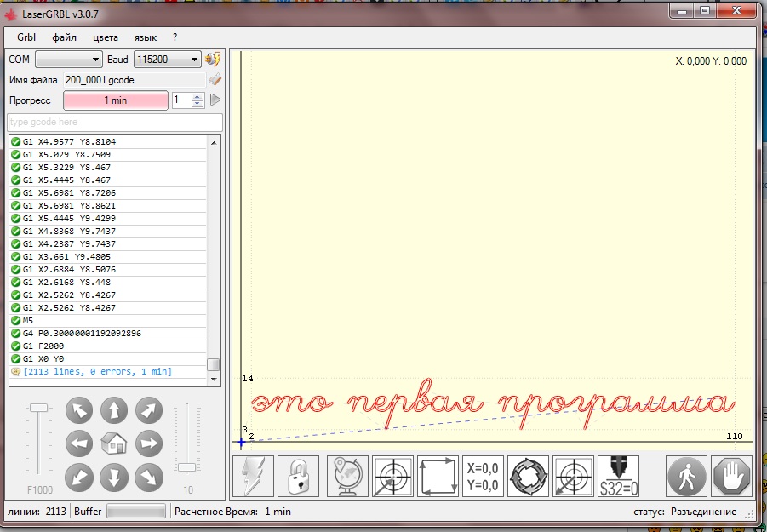The image size is (767, 532).
Task: Click the frame corners rectangle button
Action: tap(438, 477)
